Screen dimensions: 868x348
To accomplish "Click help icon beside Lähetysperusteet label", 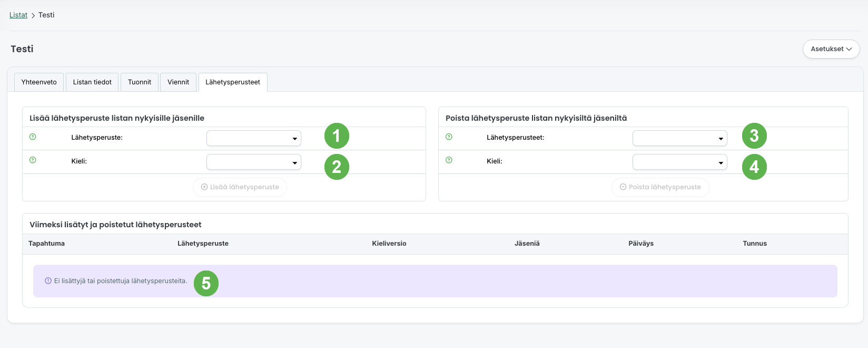I will point(449,137).
